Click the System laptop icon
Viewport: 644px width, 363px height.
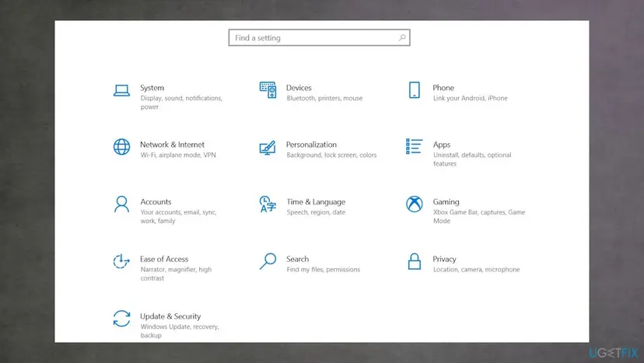point(121,90)
